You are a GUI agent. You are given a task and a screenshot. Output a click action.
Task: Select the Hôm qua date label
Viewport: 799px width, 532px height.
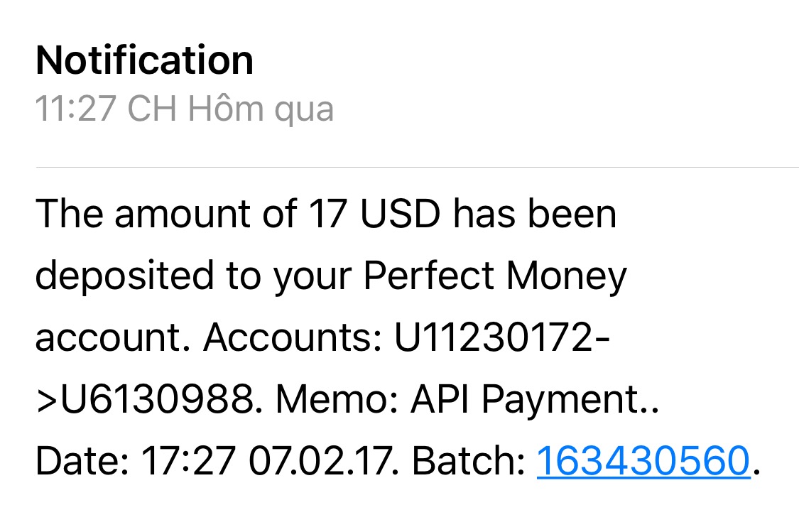click(x=260, y=109)
